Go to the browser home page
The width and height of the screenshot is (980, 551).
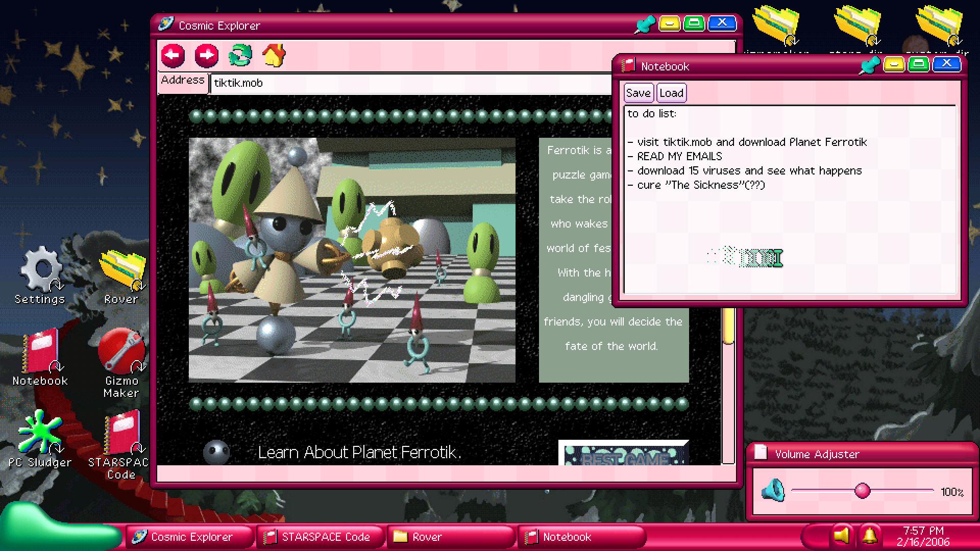274,55
